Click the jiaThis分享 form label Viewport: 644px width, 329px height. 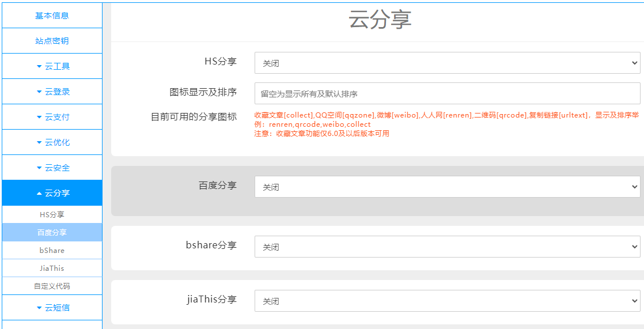point(211,299)
